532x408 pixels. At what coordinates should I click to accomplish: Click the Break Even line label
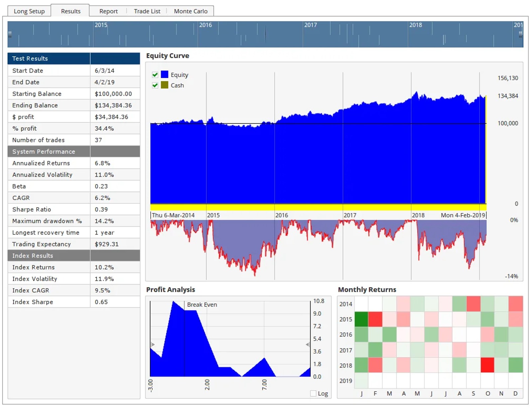coord(202,305)
